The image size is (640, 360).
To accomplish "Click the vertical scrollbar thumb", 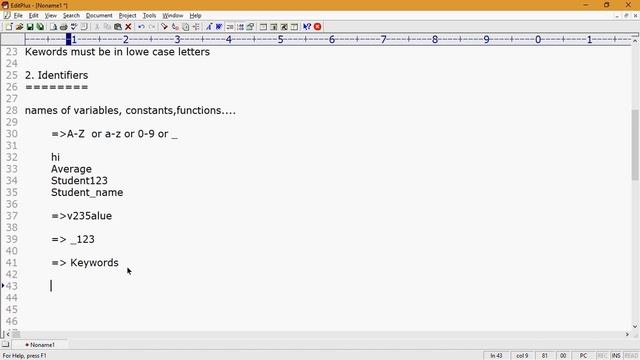I will click(635, 144).
